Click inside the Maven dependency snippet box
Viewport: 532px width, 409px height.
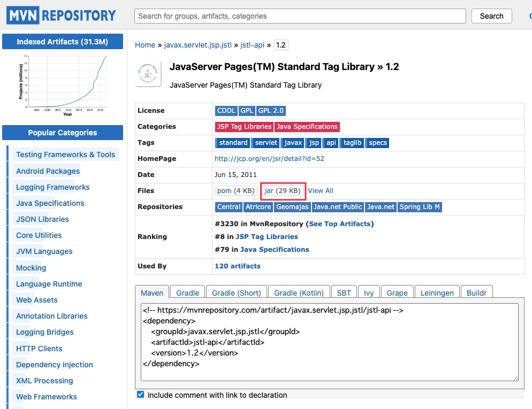(330, 342)
